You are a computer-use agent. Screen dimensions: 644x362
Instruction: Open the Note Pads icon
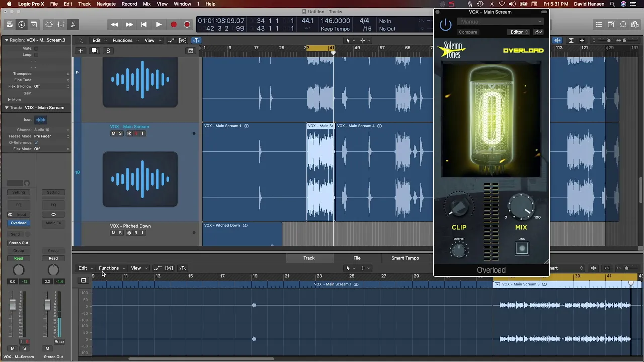[611, 24]
